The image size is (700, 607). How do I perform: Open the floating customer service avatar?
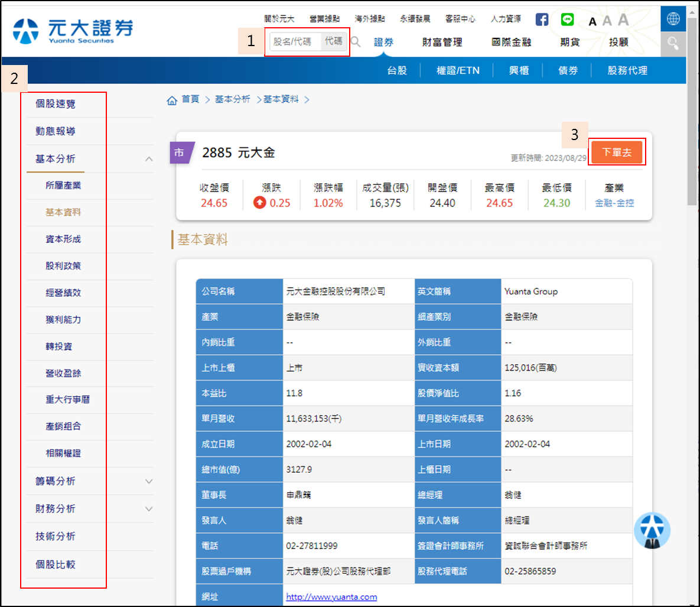652,531
